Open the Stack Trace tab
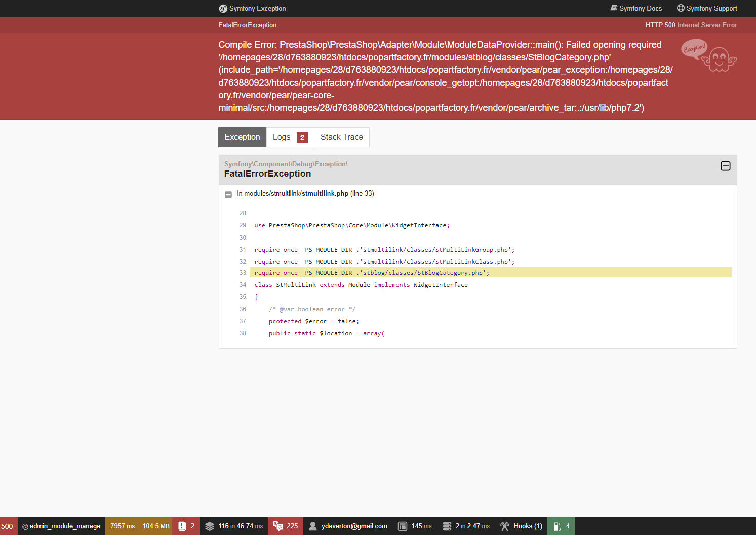The image size is (756, 535). point(342,137)
